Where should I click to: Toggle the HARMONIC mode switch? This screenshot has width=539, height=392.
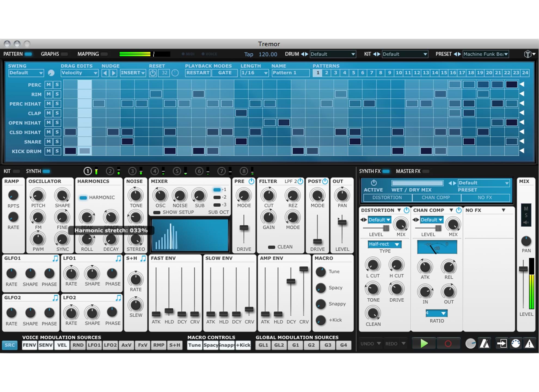(x=83, y=198)
